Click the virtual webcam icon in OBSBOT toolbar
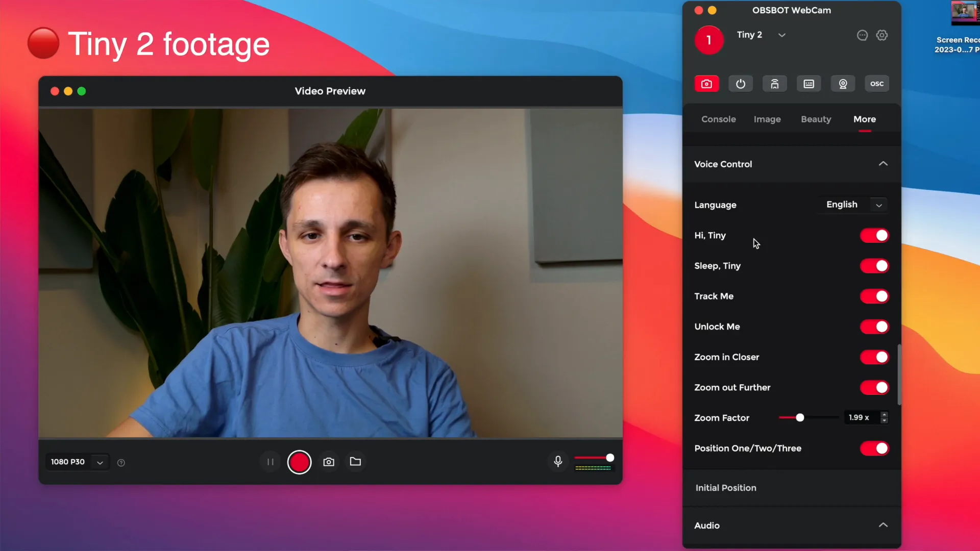 (843, 84)
